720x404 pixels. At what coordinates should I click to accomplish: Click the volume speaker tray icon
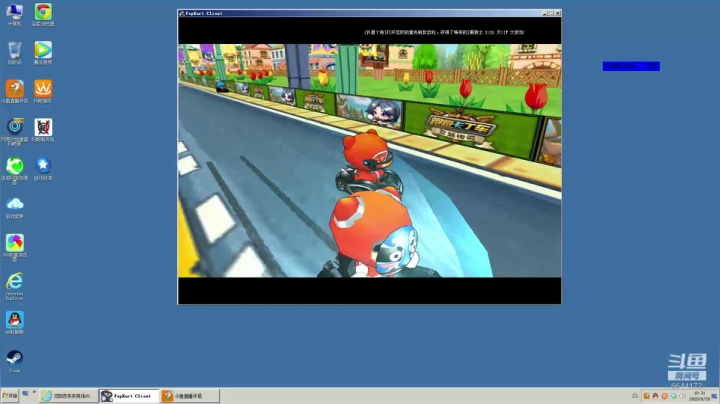click(x=682, y=396)
